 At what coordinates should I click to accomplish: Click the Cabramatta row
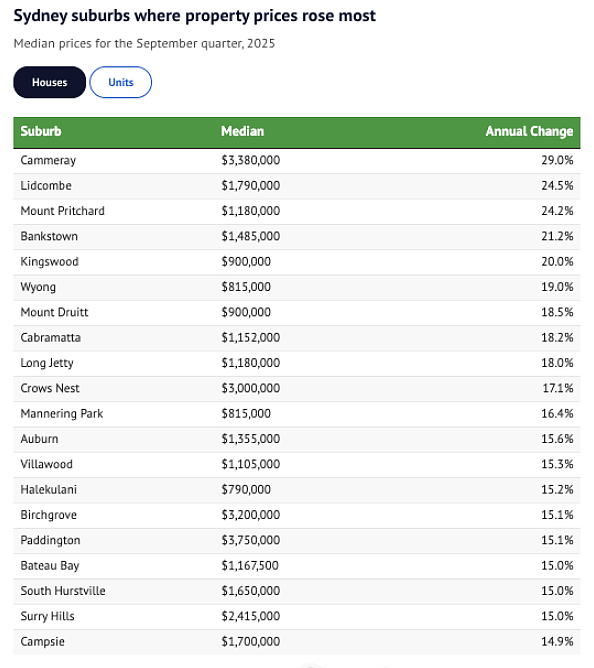297,338
